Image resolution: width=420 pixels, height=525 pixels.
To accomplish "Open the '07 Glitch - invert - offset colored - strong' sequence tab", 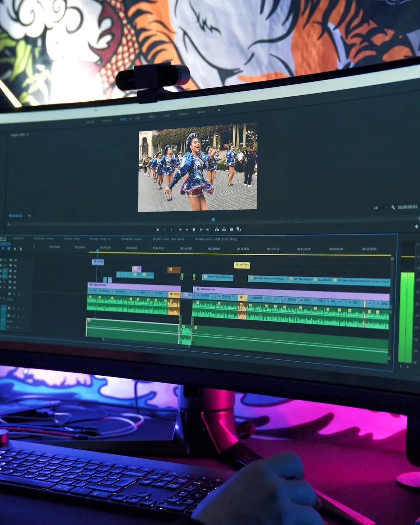I will [216, 239].
